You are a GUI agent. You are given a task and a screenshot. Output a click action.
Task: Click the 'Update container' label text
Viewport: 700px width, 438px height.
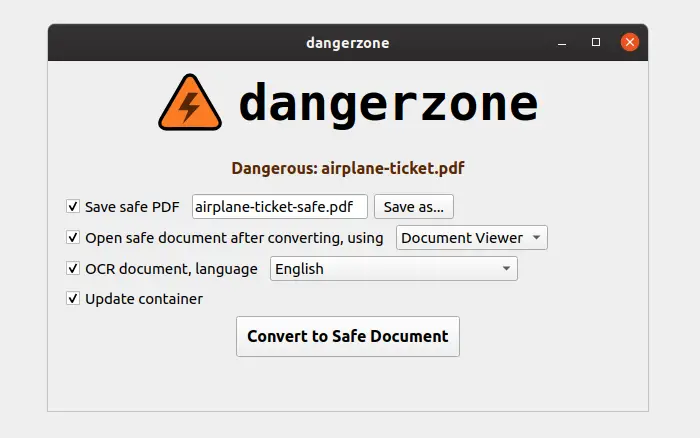(144, 299)
